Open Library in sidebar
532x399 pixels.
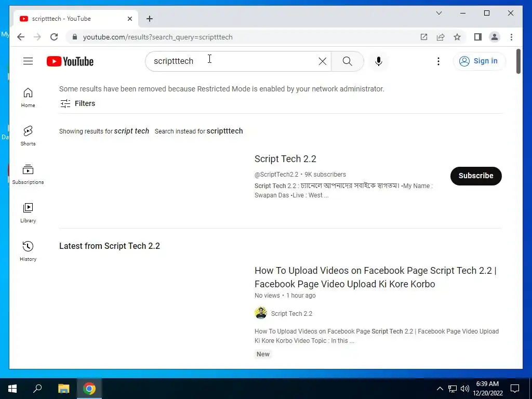(28, 212)
